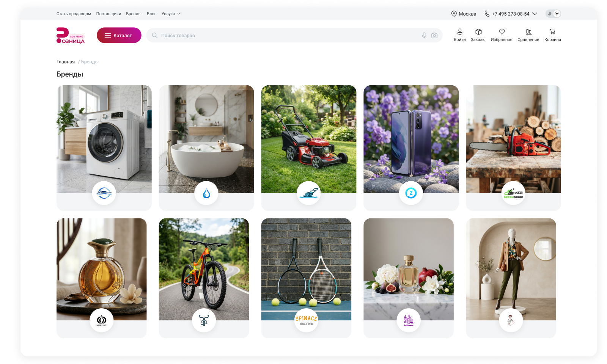
Task: Expand the Услуги dropdown menu
Action: [x=171, y=14]
